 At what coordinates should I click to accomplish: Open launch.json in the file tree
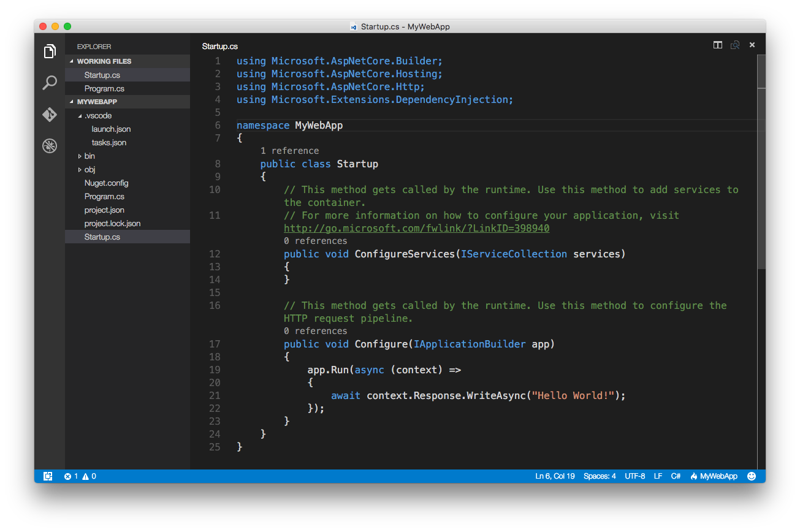click(x=111, y=129)
